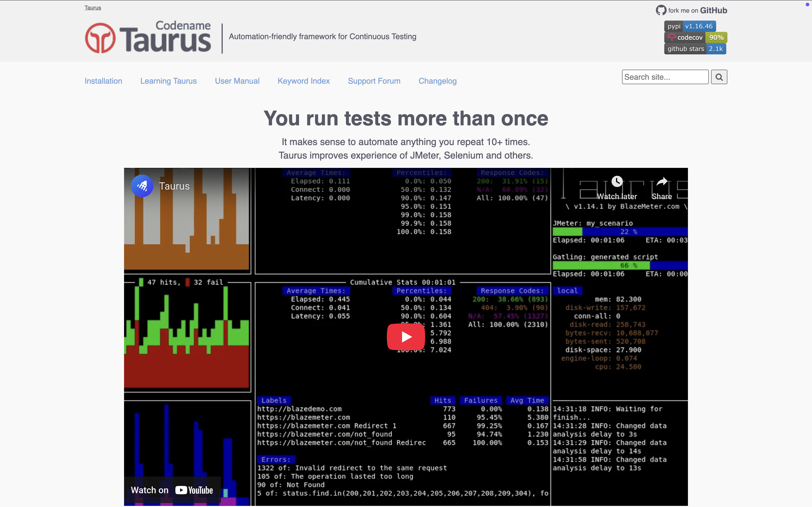Click the Search site input field
Image resolution: width=812 pixels, height=507 pixels.
click(665, 77)
